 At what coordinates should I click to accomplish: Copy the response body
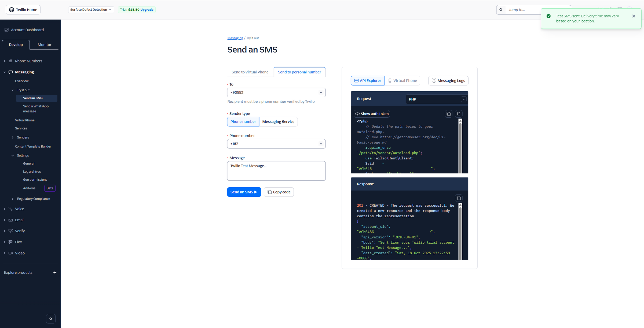(459, 198)
